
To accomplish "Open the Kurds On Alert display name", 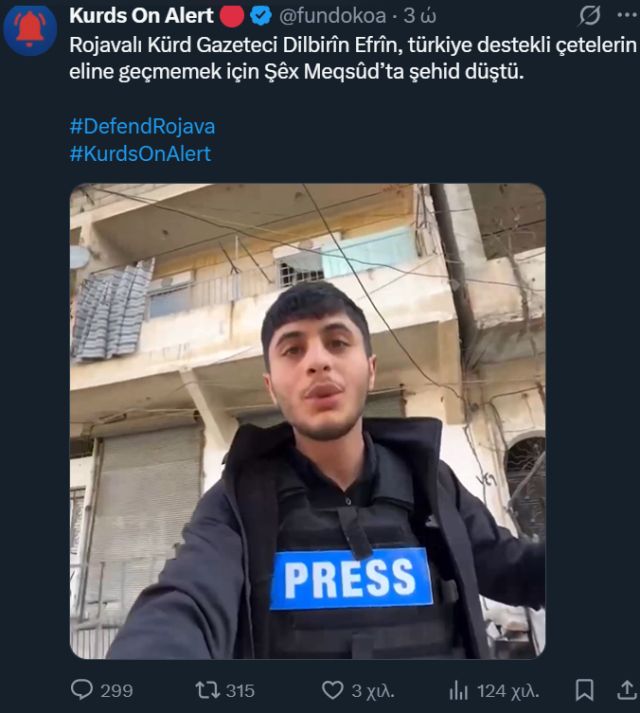I will 141,16.
